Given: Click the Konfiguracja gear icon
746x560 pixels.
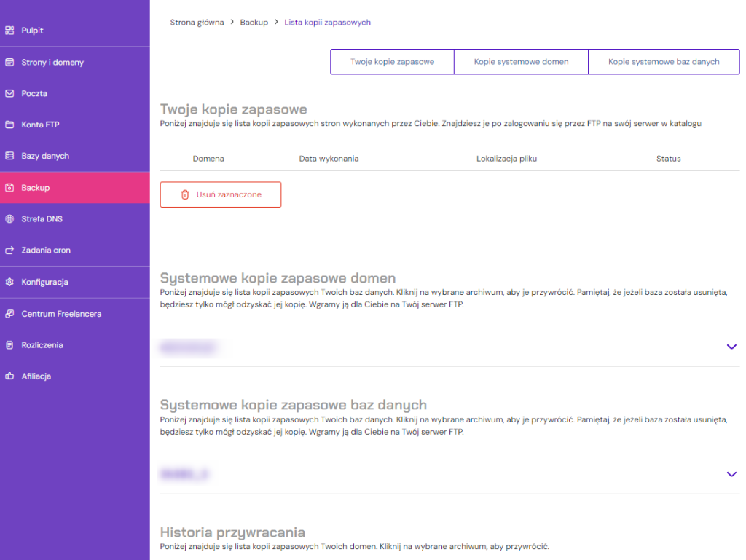Looking at the screenshot, I should coord(9,282).
